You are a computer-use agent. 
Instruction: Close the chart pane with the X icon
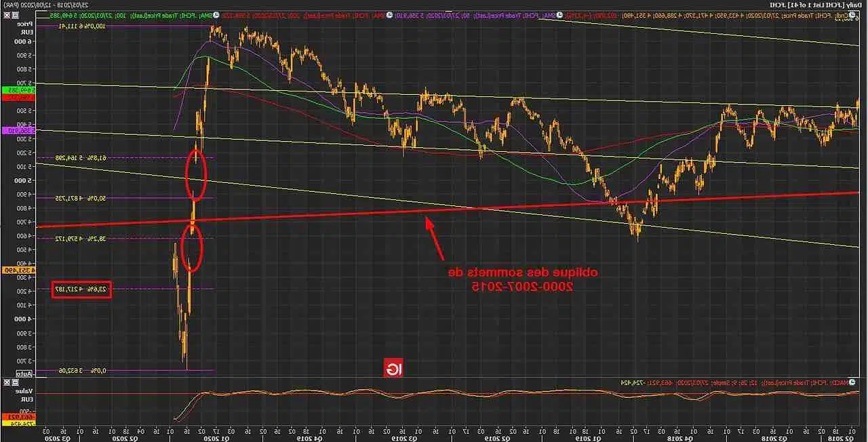(7, 15)
